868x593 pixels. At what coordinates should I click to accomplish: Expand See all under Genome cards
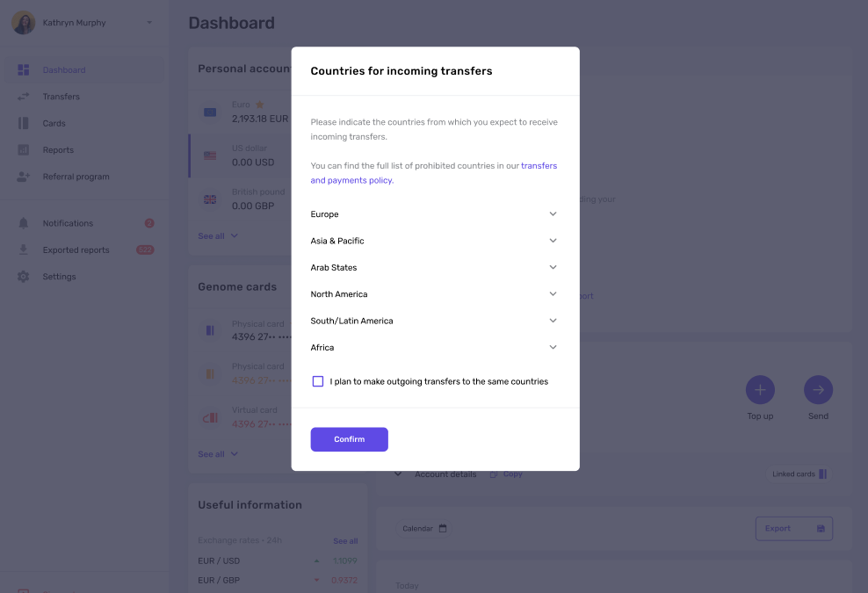tap(218, 454)
